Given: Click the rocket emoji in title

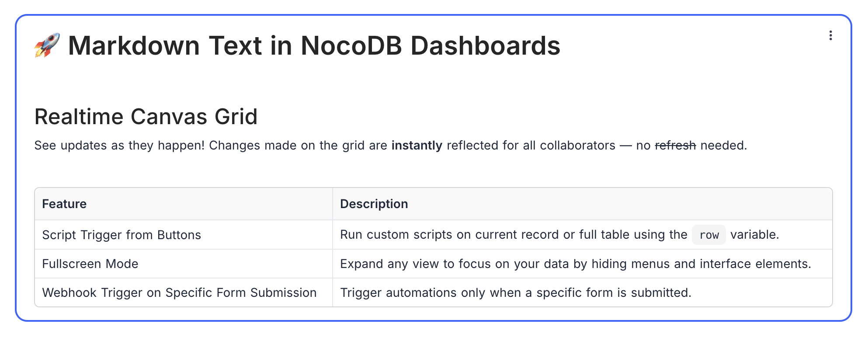Looking at the screenshot, I should 47,45.
